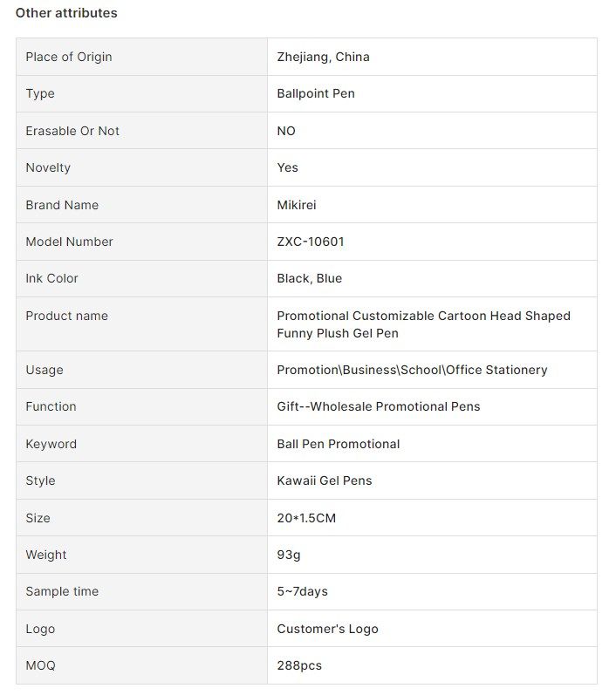
Task: Select the 'NO' erasable value
Action: click(286, 131)
